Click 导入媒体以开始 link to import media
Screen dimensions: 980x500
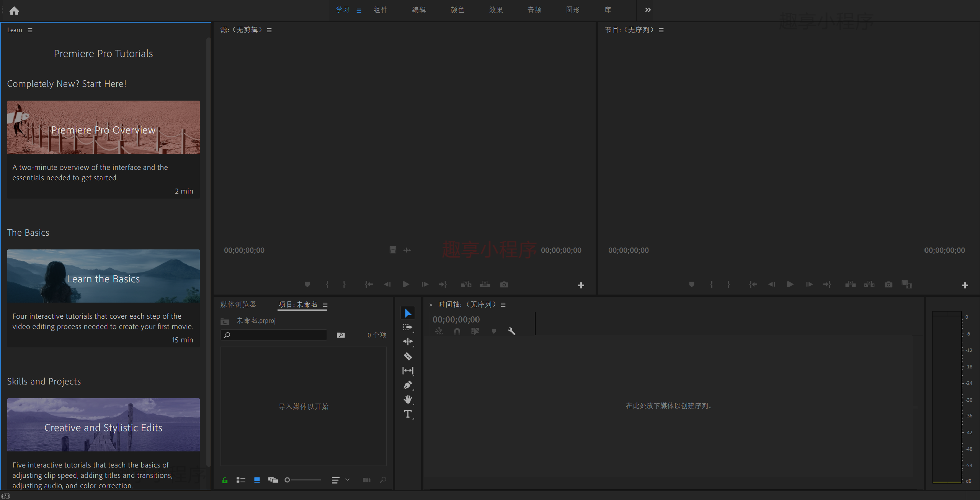pos(305,406)
